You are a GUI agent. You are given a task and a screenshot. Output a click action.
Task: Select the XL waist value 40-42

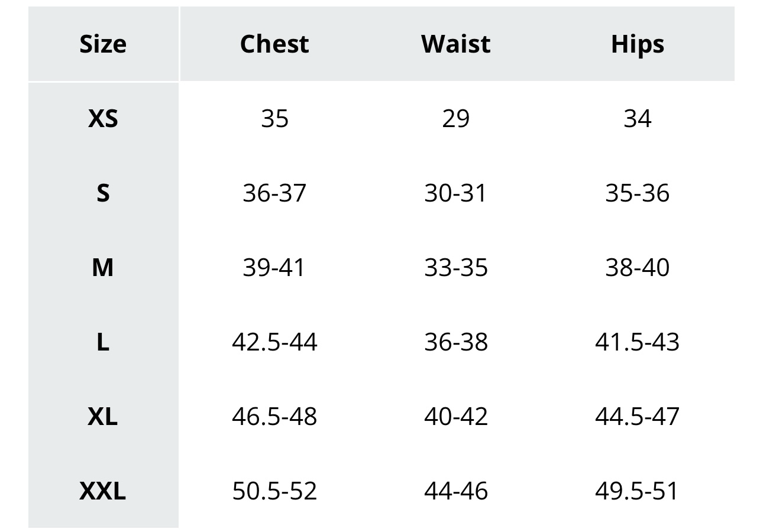[455, 417]
